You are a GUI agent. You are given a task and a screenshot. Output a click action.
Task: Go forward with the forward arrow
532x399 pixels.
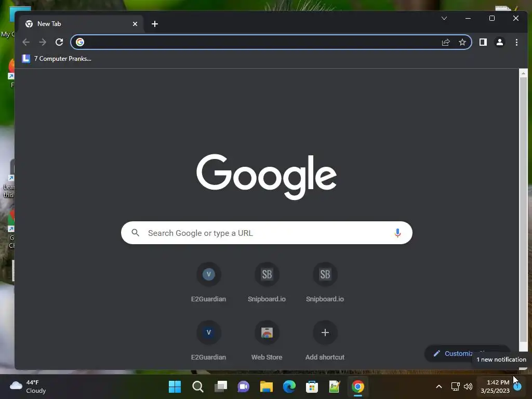pos(43,42)
